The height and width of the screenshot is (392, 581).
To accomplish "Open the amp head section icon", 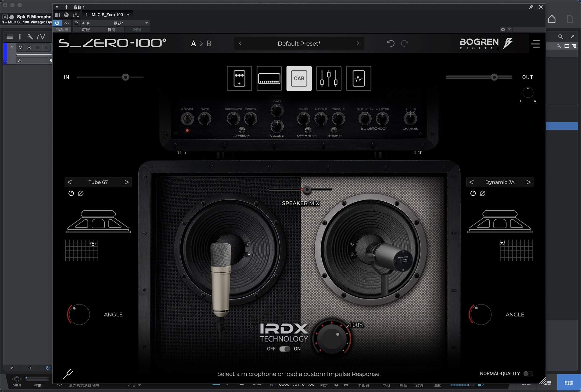I will coord(269,78).
